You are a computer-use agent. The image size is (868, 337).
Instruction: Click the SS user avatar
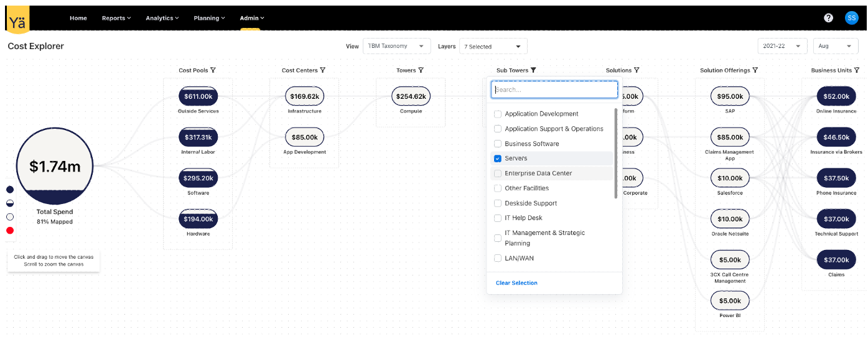(851, 18)
